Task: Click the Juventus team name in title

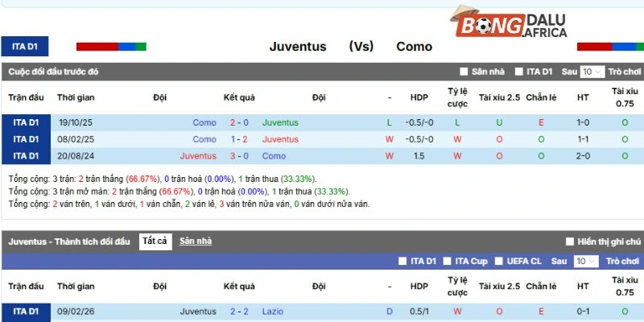Action: (x=298, y=47)
